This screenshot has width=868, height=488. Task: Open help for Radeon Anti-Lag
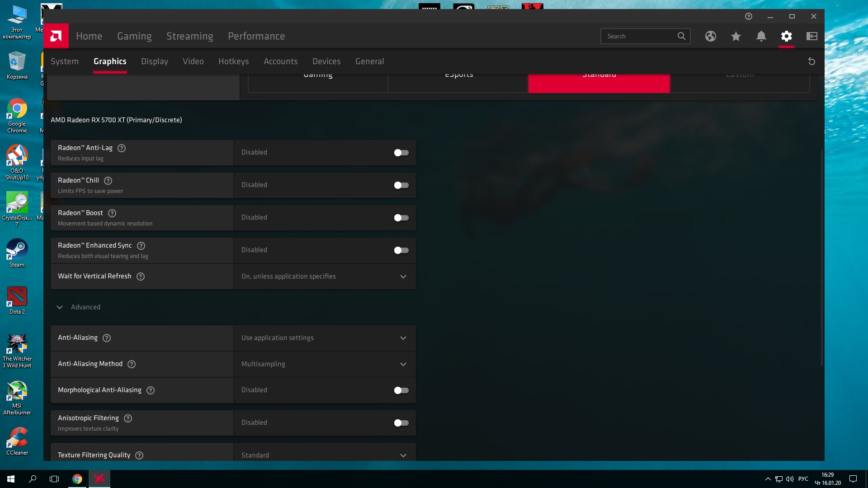(122, 148)
